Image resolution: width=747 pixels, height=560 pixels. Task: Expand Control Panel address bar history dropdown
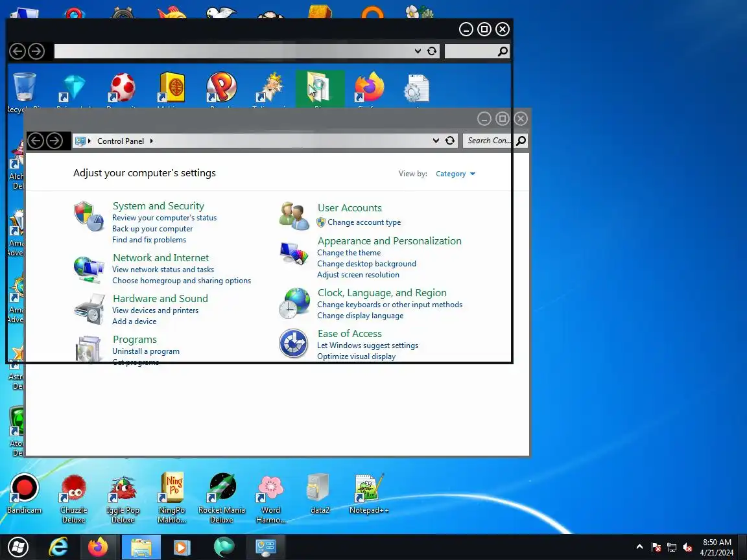tap(436, 141)
